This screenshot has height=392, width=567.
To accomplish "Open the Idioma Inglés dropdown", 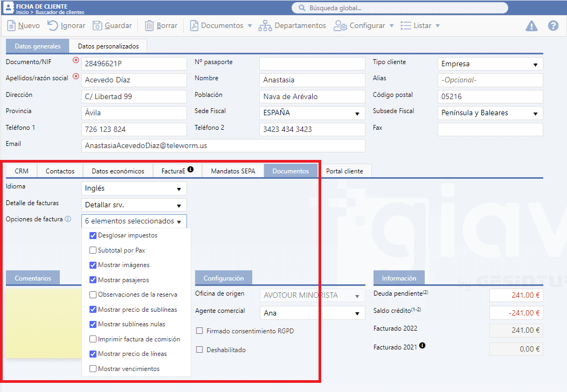I will click(134, 188).
